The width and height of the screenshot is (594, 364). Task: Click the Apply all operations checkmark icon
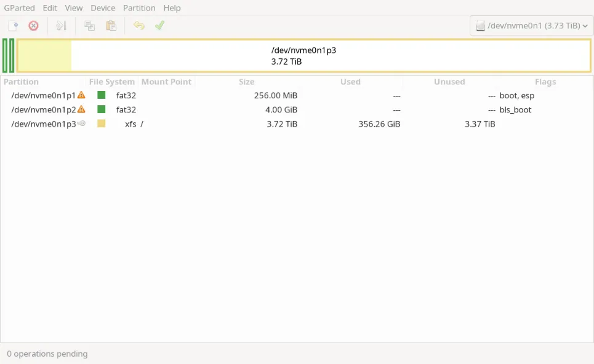pos(160,26)
